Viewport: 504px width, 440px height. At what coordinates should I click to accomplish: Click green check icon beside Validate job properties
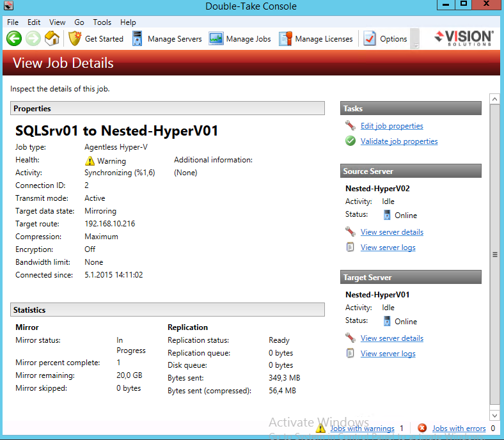tap(350, 141)
